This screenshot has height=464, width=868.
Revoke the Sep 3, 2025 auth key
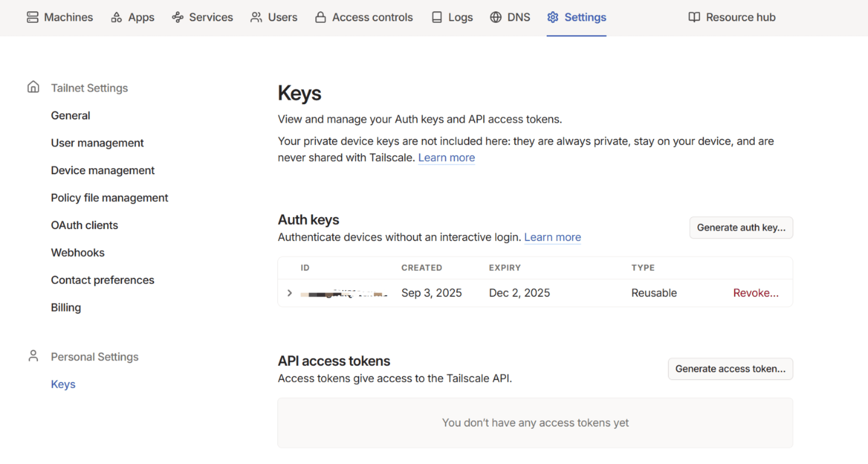pyautogui.click(x=756, y=293)
